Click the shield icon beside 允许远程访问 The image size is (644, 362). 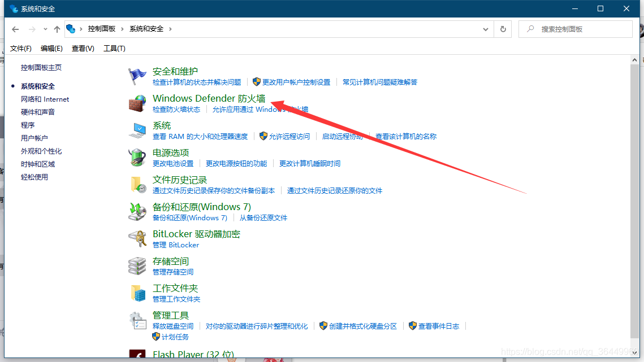pyautogui.click(x=263, y=136)
